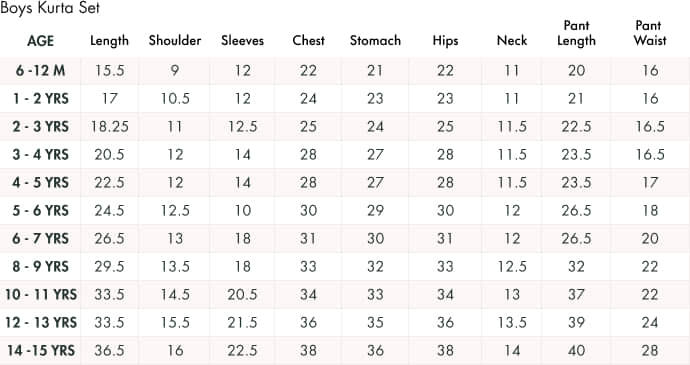690x365 pixels.
Task: Select the 10 - 11 YRS row label
Action: (x=40, y=295)
